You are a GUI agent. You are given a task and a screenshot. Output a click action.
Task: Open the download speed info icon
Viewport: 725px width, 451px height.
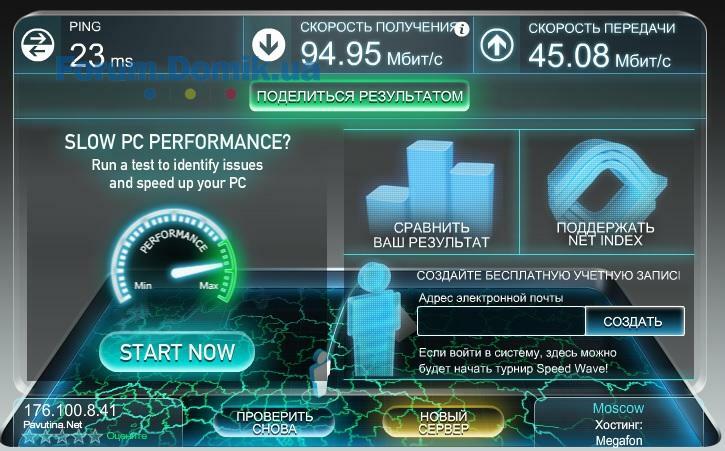point(461,30)
